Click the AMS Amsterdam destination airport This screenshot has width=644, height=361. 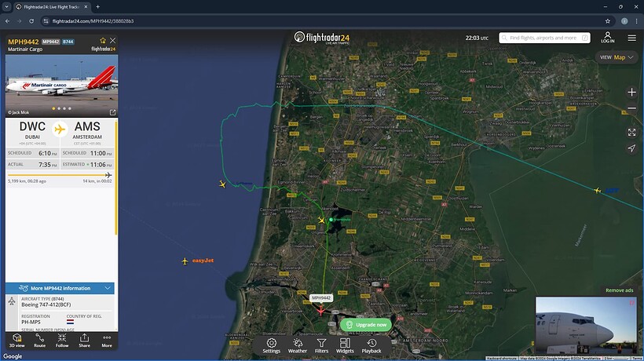point(87,130)
